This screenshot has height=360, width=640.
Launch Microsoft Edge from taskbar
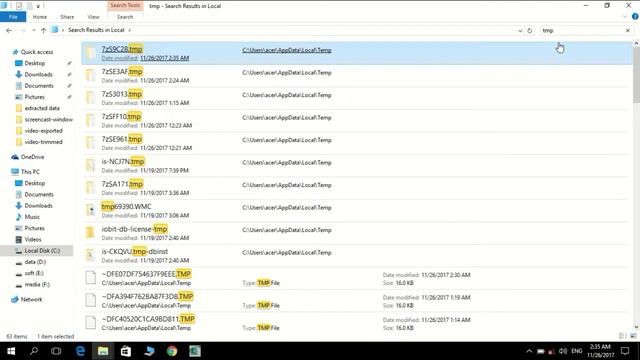[80, 351]
